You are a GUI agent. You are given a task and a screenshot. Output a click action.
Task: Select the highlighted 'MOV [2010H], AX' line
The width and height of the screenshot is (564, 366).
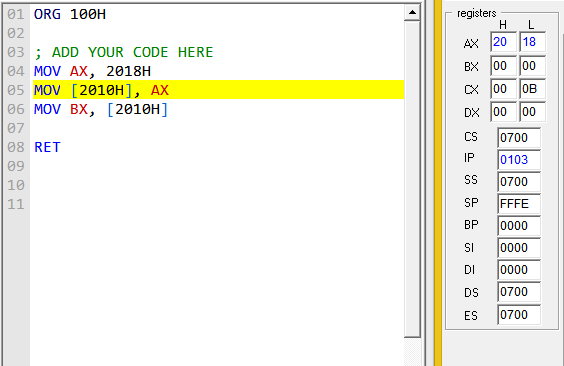coord(218,90)
